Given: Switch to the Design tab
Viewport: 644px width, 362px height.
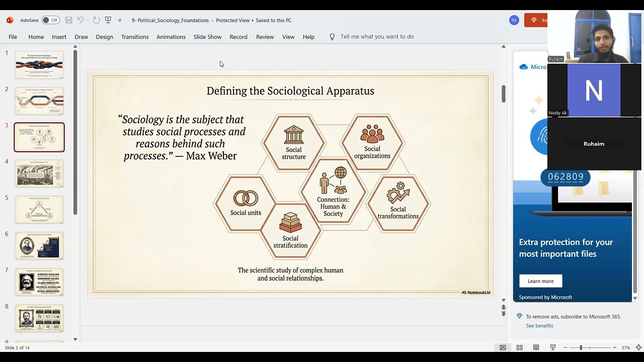Looking at the screenshot, I should tap(104, 37).
